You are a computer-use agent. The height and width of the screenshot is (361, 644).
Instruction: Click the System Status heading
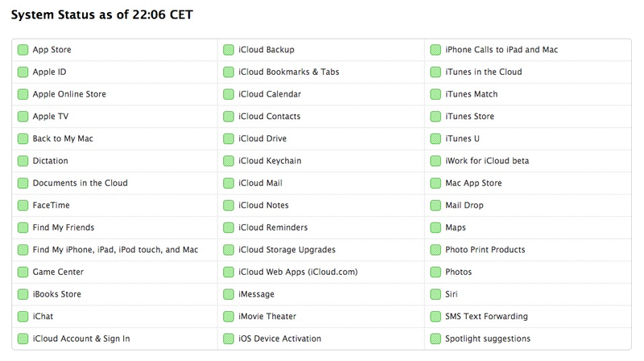click(102, 14)
